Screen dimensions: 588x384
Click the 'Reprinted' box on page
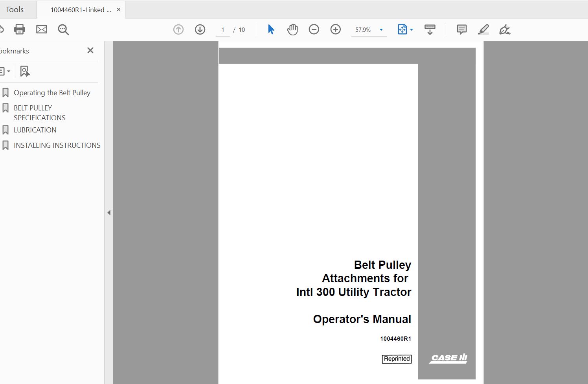397,359
